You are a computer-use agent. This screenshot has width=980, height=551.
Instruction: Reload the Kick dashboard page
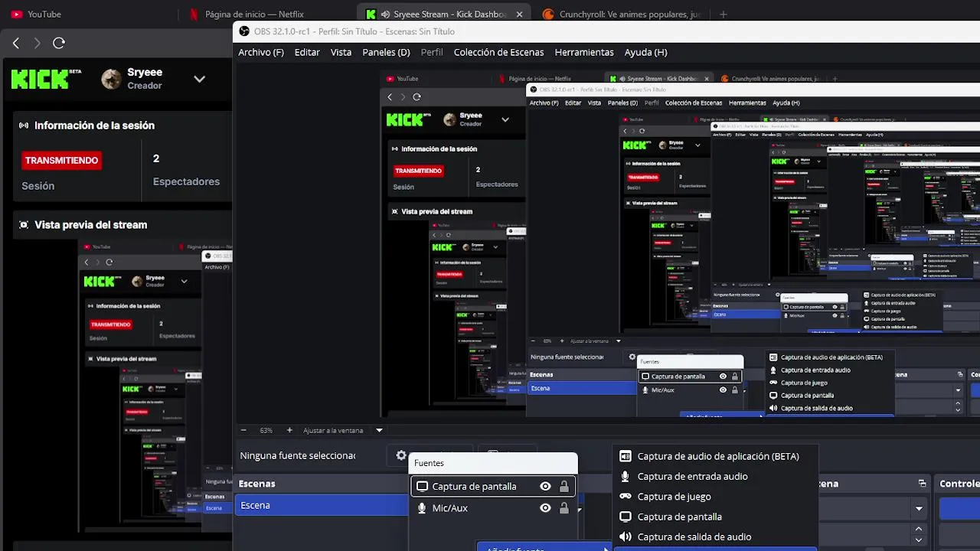point(59,43)
